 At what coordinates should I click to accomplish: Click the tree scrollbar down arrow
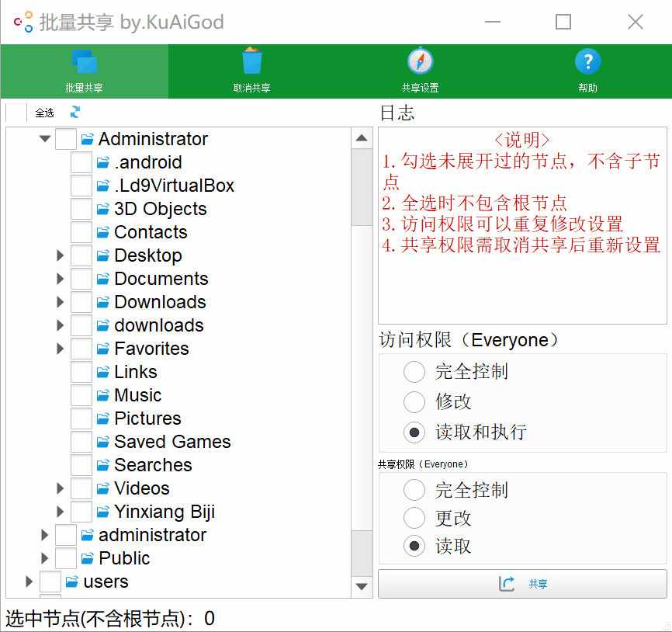[362, 587]
